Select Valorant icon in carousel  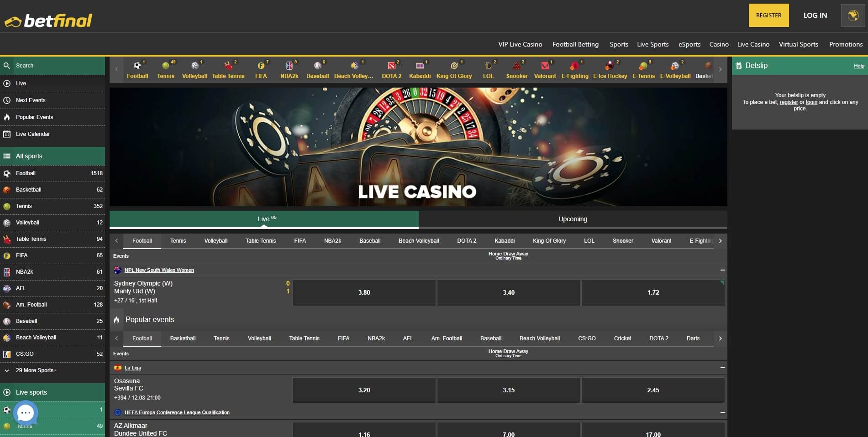545,70
